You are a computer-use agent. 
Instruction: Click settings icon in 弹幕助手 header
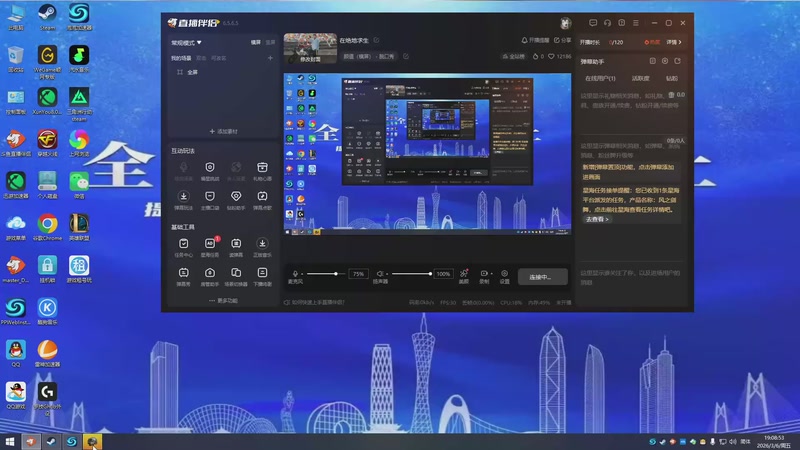pyautogui.click(x=665, y=61)
